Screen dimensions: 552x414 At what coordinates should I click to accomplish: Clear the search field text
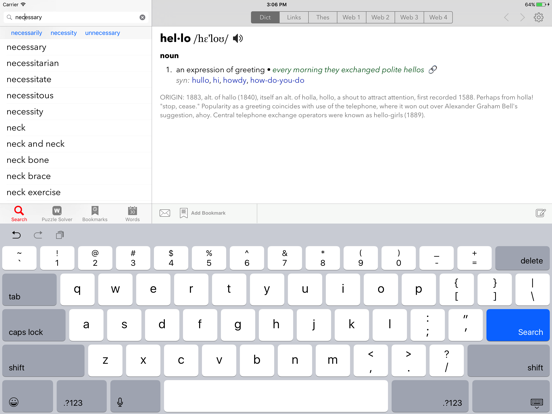[x=142, y=17]
